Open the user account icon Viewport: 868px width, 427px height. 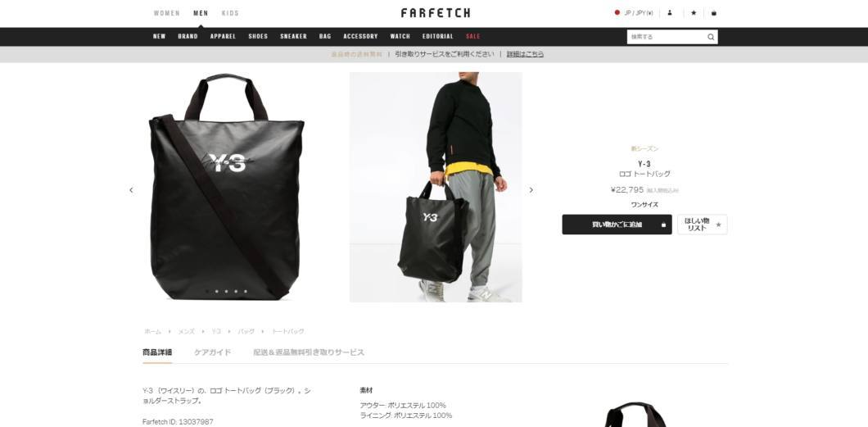coord(670,13)
